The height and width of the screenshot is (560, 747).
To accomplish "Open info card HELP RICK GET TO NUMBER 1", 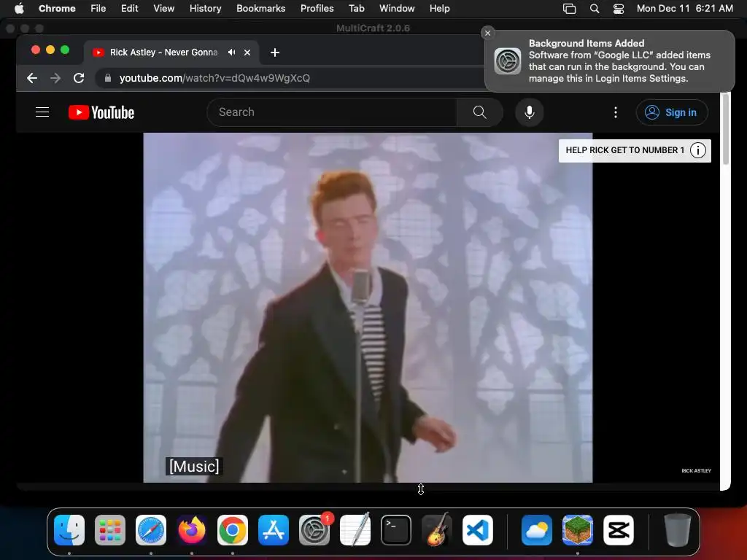I will 635,150.
